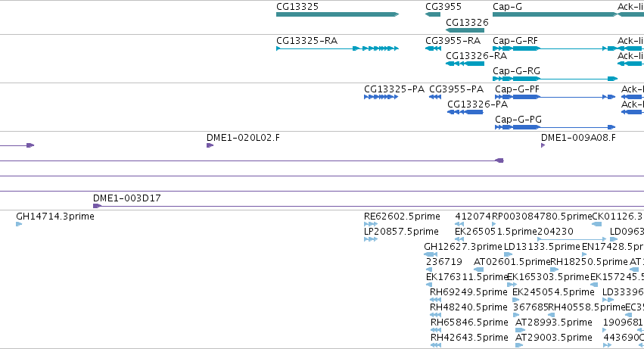Open the Cap-G-RF transcript
This screenshot has width=644, height=349.
coord(555,48)
